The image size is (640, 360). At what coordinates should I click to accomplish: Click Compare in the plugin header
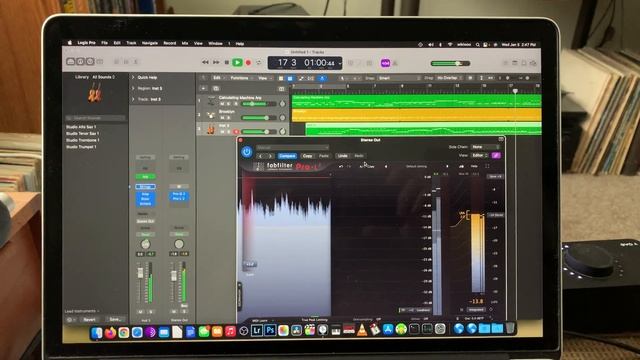[287, 156]
